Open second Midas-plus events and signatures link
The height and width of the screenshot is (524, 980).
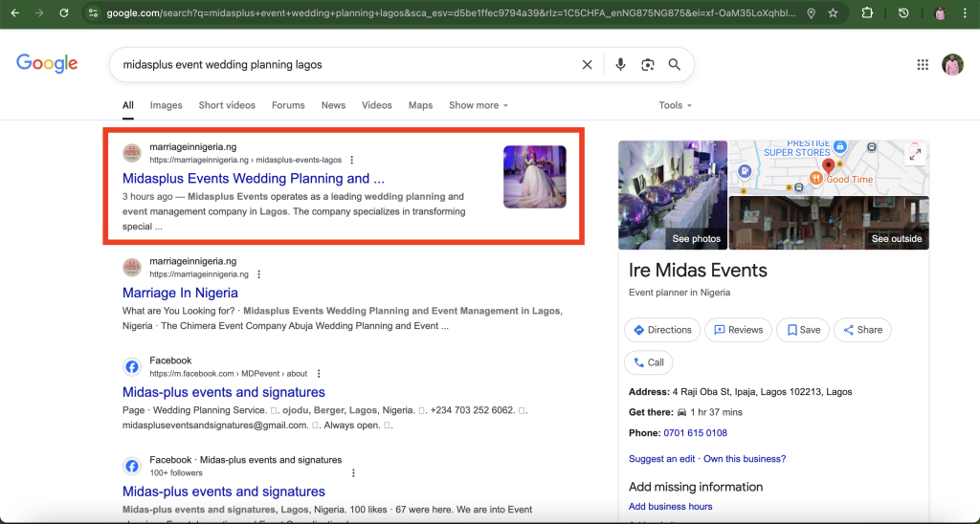pos(224,491)
